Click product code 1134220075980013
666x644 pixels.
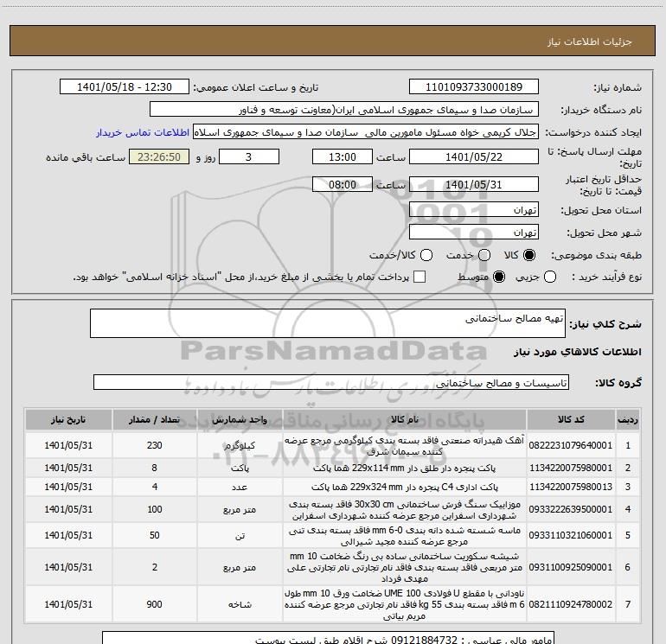click(571, 487)
